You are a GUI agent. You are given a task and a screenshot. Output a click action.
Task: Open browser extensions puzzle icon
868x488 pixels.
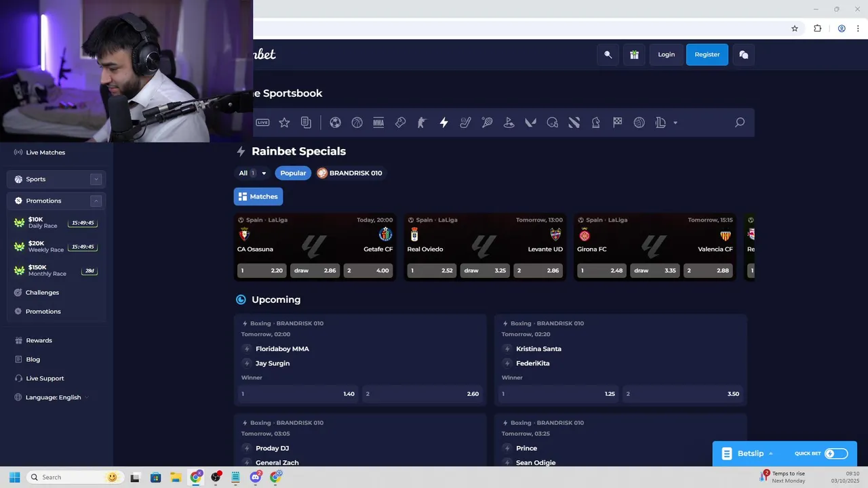coord(817,28)
